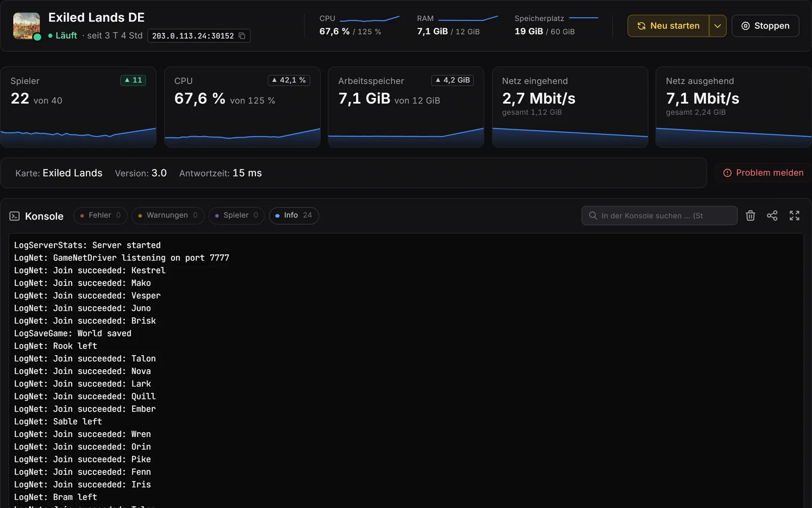Select log line 'LogSaveGame: World saved'
Viewport: 812px width, 508px height.
(x=73, y=333)
